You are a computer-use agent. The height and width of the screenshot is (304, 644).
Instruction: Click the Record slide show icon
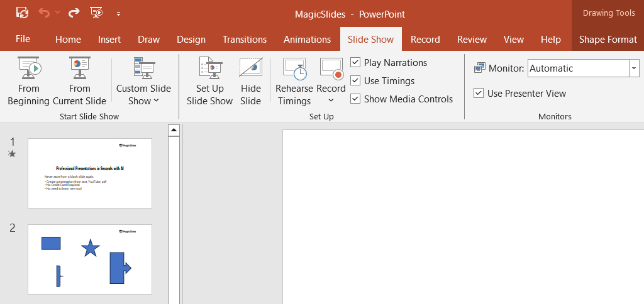(x=331, y=68)
